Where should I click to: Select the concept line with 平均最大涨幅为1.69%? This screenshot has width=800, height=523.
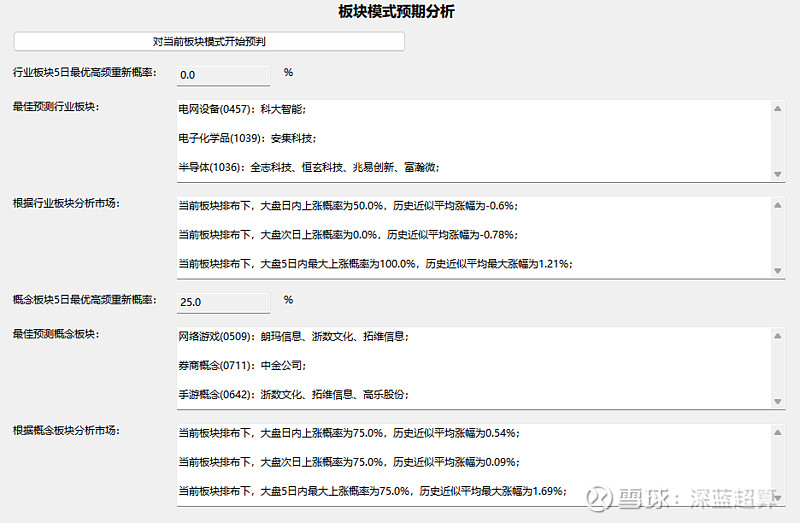(373, 491)
